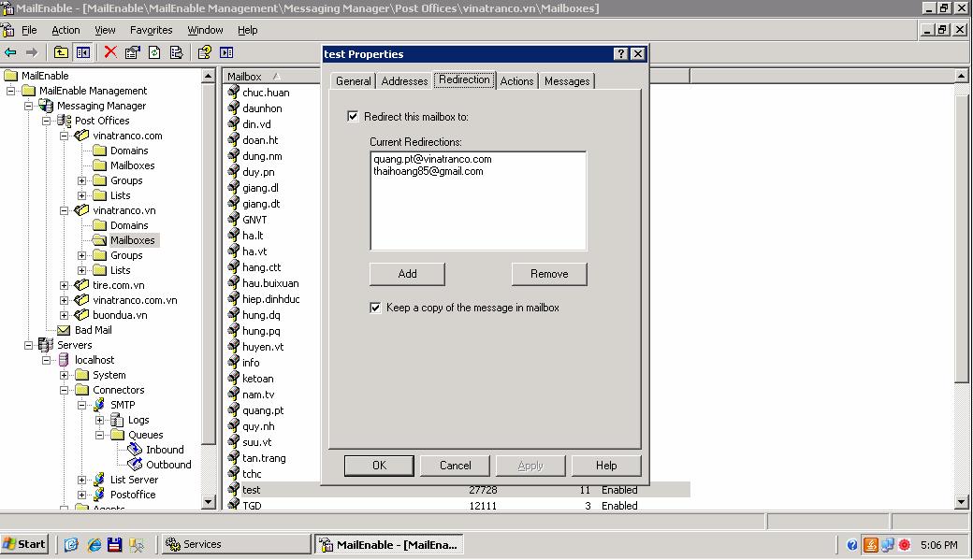The image size is (973, 560).
Task: Toggle the Show/Hide Action Pane icon
Action: pos(226,52)
